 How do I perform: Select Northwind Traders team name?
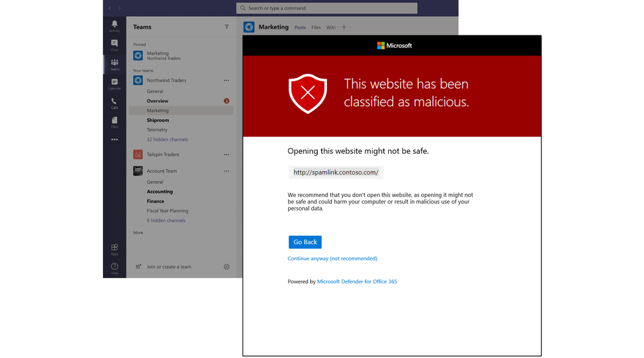166,80
